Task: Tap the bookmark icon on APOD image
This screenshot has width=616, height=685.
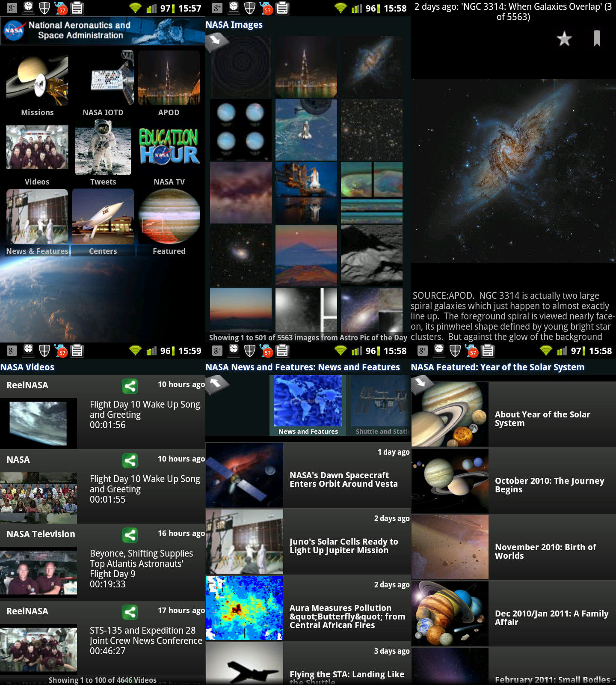Action: coord(597,39)
